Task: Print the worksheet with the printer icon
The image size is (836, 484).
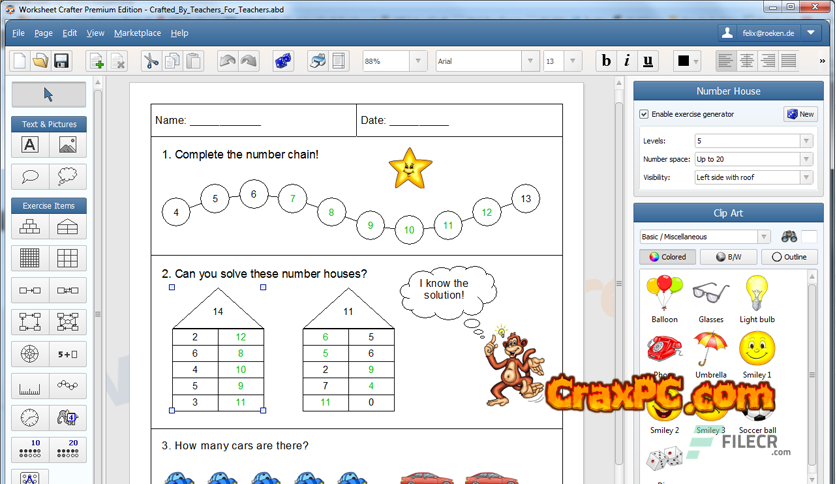Action: click(318, 61)
